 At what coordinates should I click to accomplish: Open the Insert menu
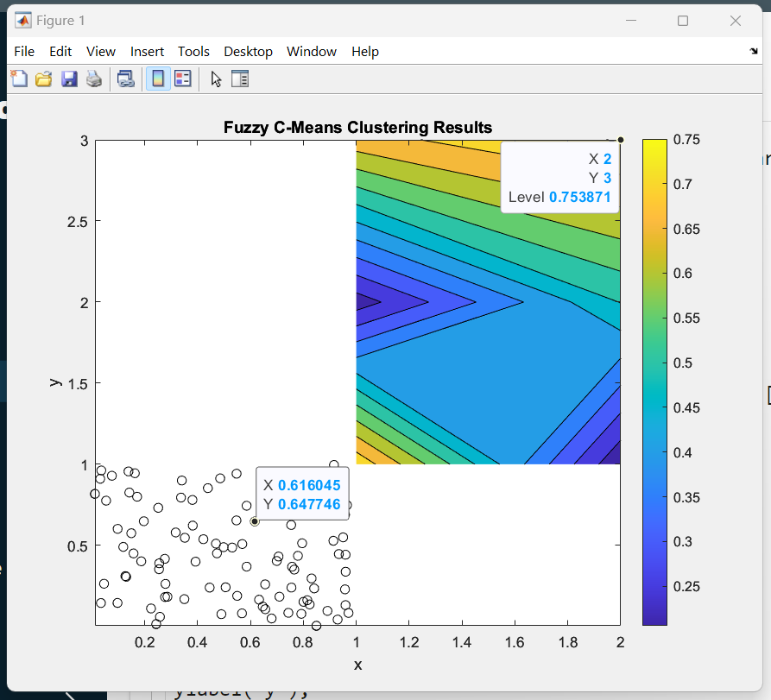[147, 52]
